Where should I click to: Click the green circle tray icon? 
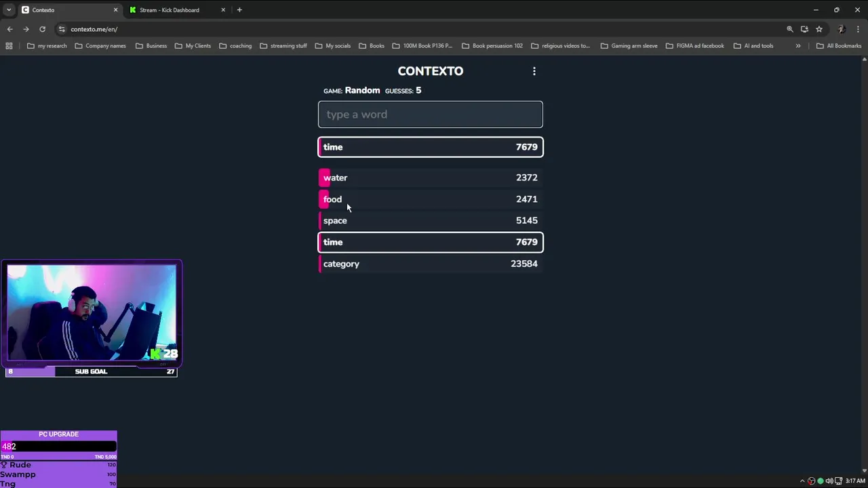pyautogui.click(x=820, y=481)
